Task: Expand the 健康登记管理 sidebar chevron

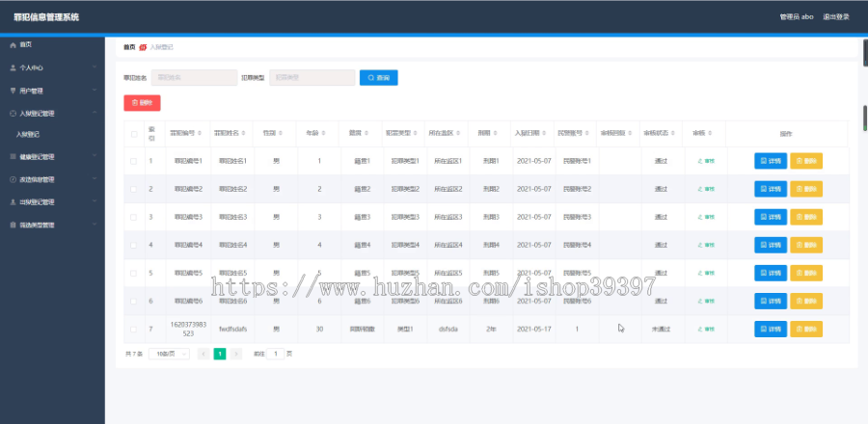Action: [95, 156]
